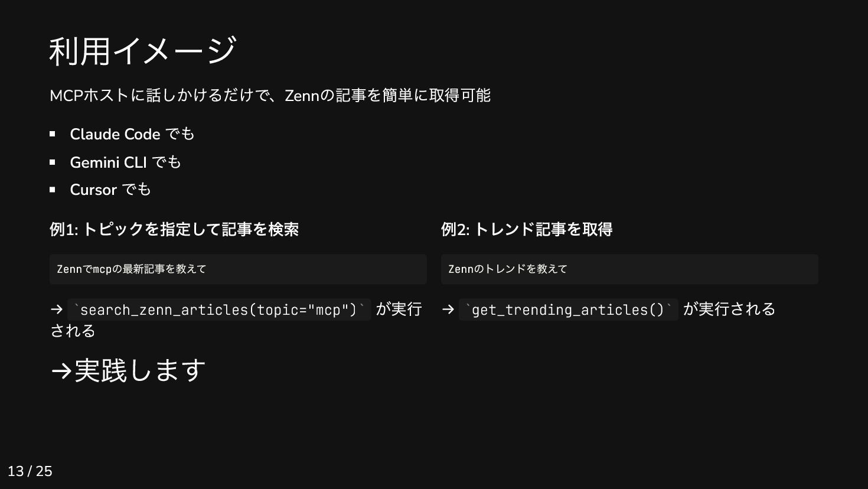Select the MCPホスト subtitle sentence
The image size is (868, 489).
(270, 95)
